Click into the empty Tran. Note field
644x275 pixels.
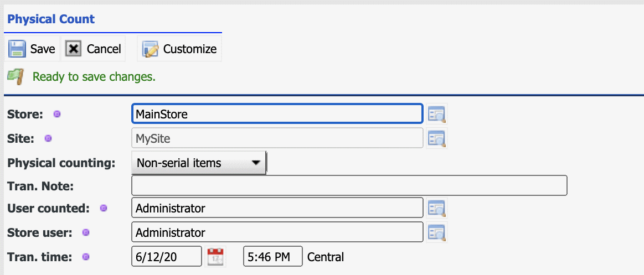[x=349, y=185]
